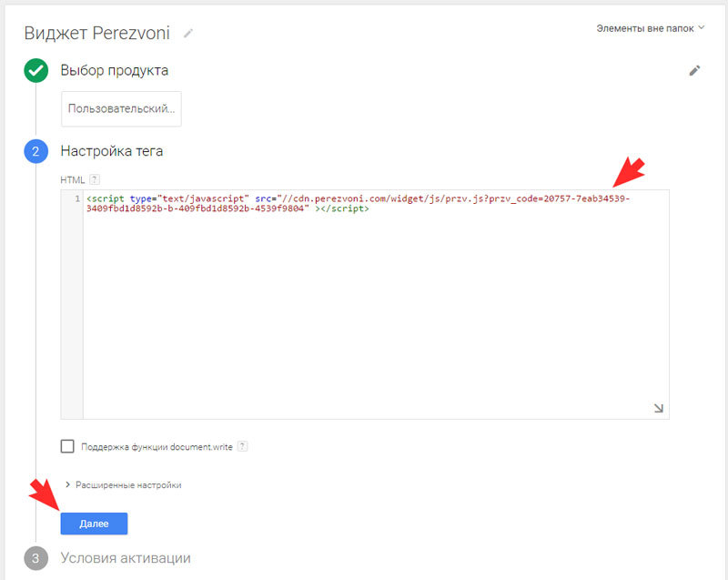The image size is (728, 580).
Task: Select the Пользовательский... product card
Action: [121, 108]
